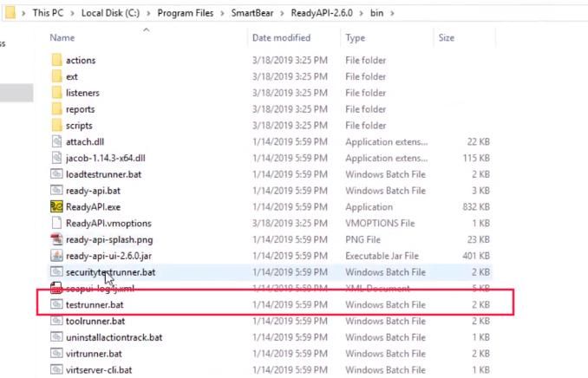Click the testrunner.bat file icon
The width and height of the screenshot is (588, 378).
coord(56,304)
